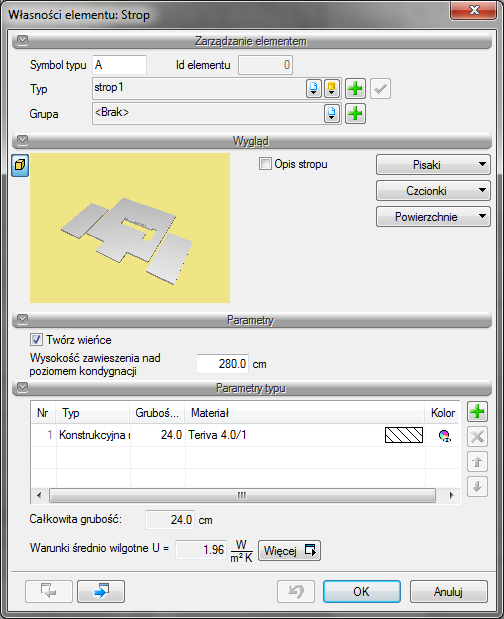Viewport: 504px width, 619px height.
Task: Open the Powierzchnie dropdown
Action: click(433, 217)
